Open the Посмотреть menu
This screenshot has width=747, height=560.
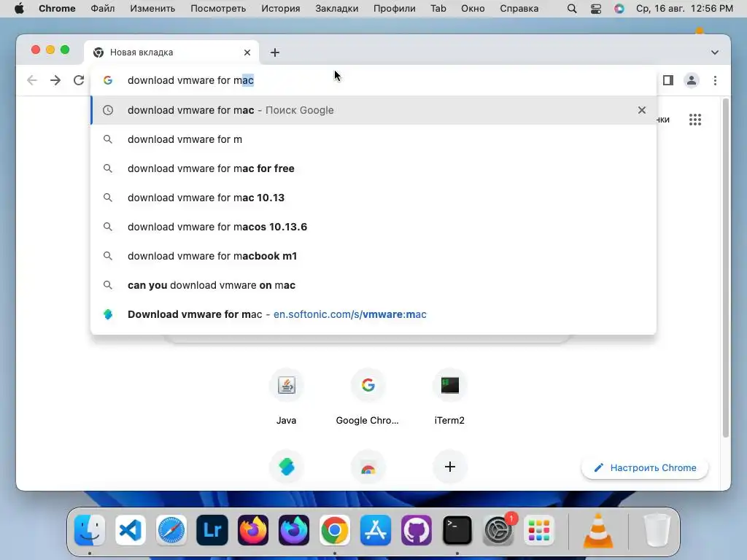click(x=218, y=9)
